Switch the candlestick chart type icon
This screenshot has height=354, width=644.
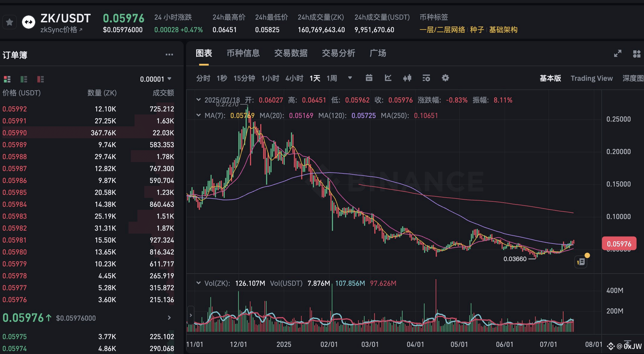click(407, 78)
